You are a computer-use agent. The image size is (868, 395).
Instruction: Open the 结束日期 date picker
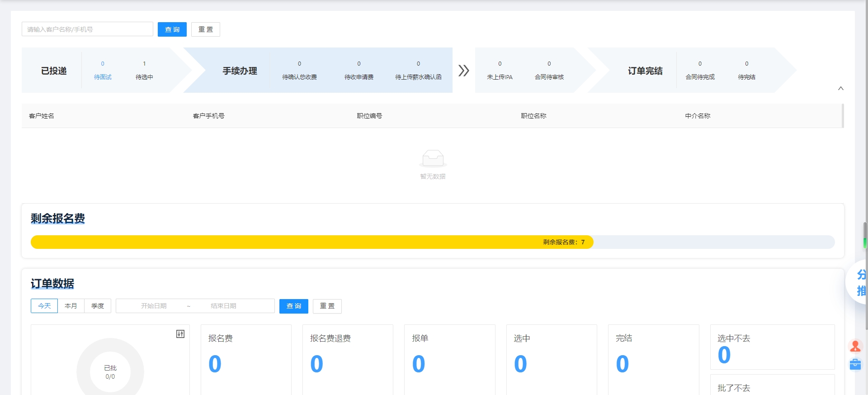tap(223, 306)
